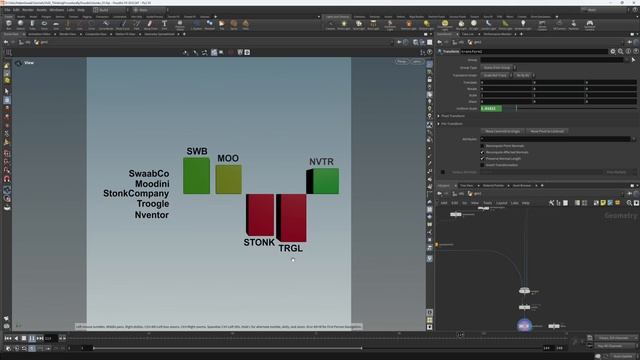
Task: Click play reverse in playbar
Action: click(x=16, y=338)
